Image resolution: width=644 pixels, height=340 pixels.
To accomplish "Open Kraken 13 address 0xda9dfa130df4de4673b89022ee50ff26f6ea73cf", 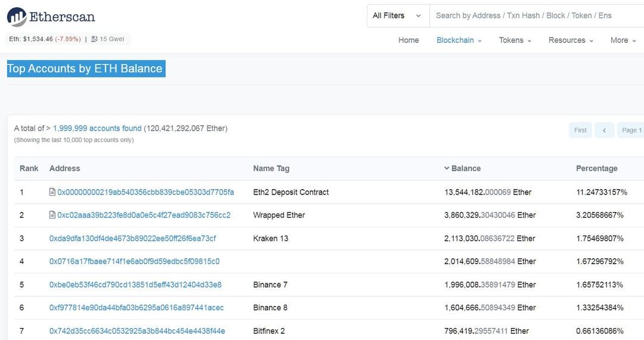I will (132, 238).
